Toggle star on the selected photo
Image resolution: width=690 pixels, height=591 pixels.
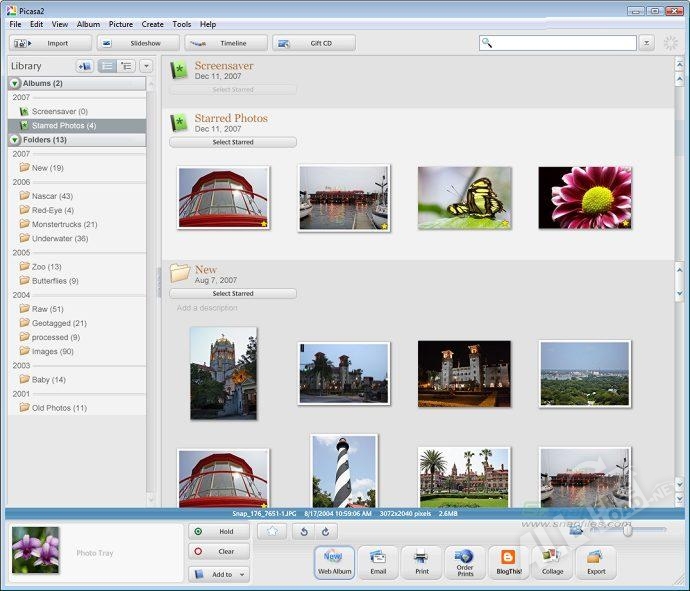[x=271, y=532]
